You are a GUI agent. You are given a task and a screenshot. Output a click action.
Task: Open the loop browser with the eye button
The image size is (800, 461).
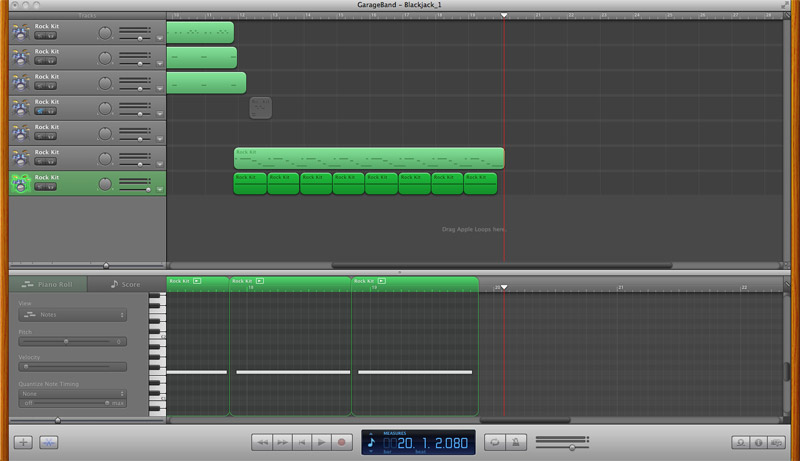point(740,443)
